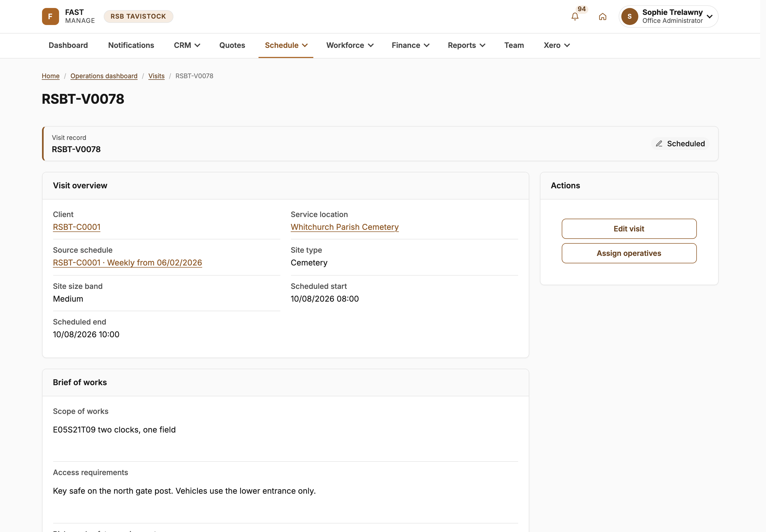Image resolution: width=766 pixels, height=532 pixels.
Task: Click the RSB TAVISTOCK badge
Action: (x=138, y=16)
